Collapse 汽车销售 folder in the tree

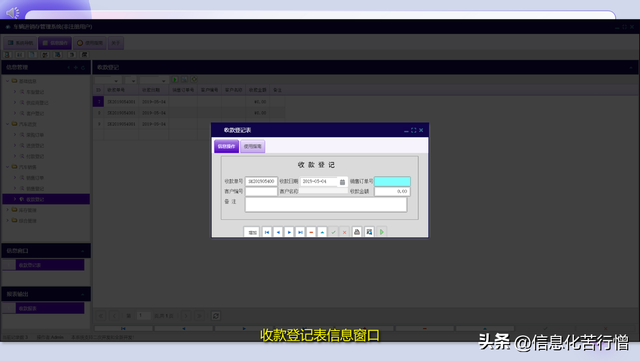point(7,167)
